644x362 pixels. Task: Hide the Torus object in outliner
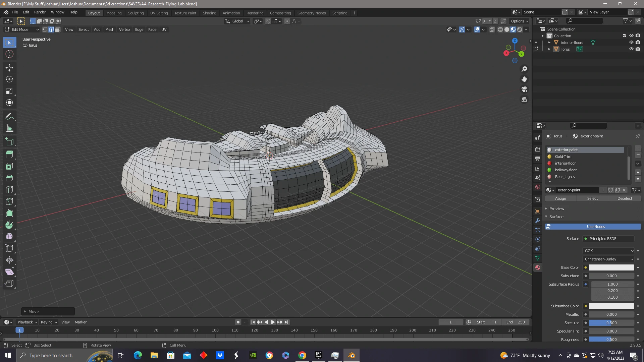(x=631, y=49)
